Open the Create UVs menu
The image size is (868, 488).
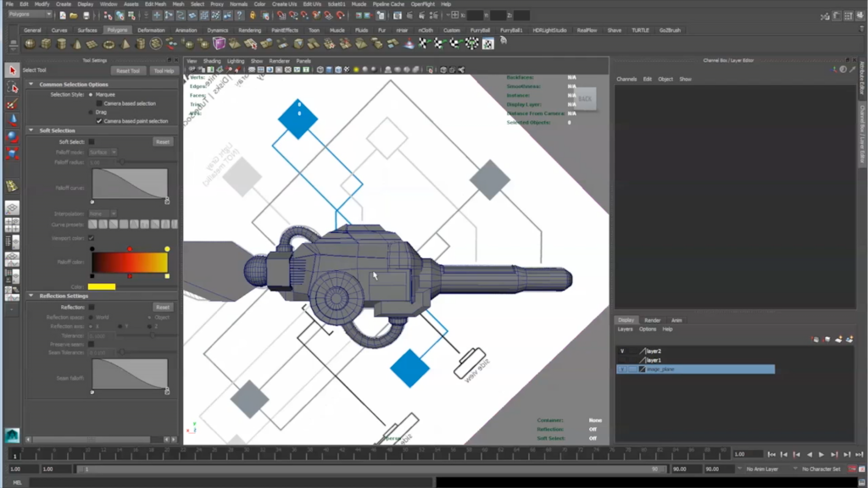(284, 4)
